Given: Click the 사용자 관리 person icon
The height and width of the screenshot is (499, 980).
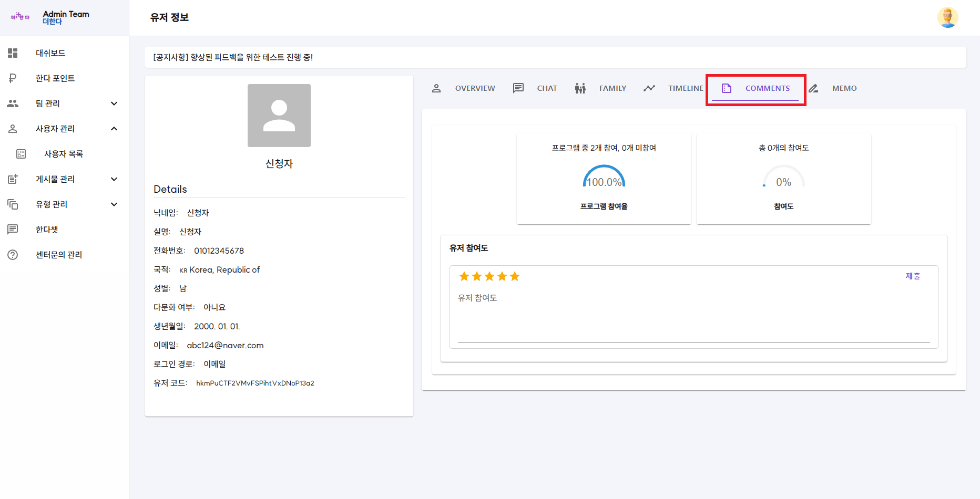Looking at the screenshot, I should [x=13, y=129].
